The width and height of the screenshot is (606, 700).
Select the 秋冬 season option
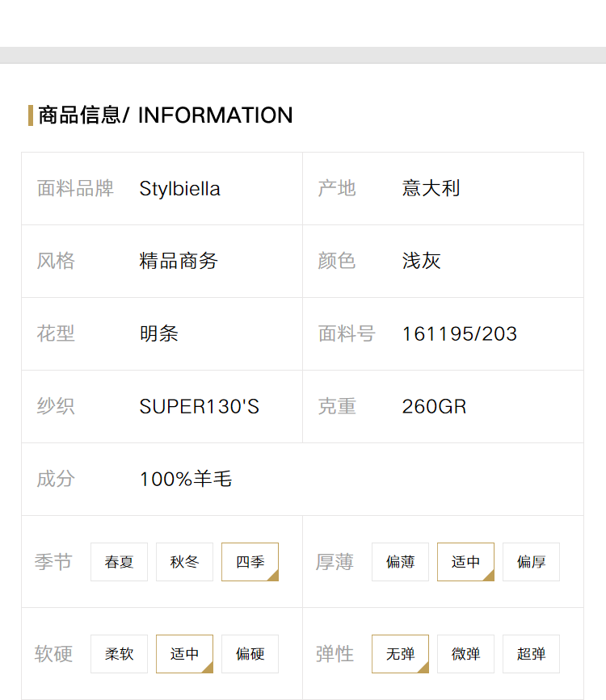[x=184, y=562]
